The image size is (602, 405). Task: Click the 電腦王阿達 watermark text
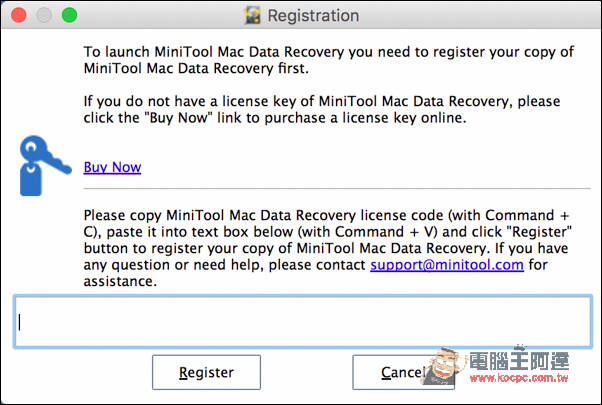(x=519, y=361)
